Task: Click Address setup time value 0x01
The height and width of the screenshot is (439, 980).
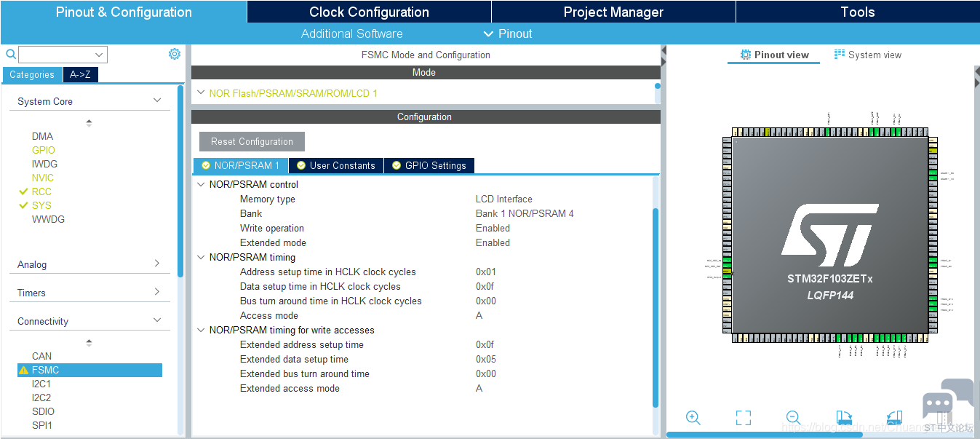Action: [x=486, y=272]
